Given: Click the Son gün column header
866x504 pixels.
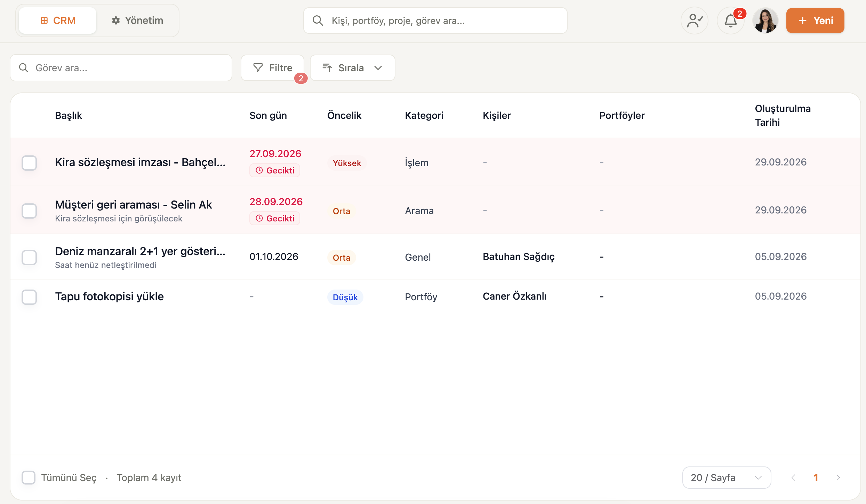Looking at the screenshot, I should 268,115.
